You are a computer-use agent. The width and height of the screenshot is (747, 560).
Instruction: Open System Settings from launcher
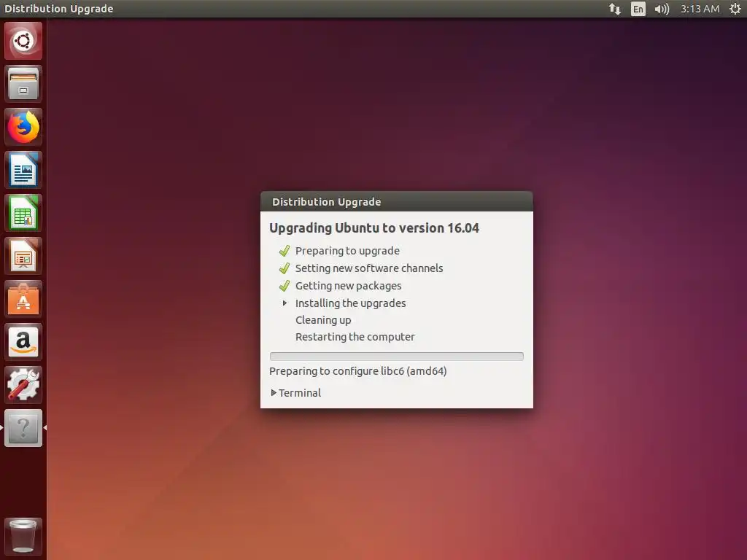pyautogui.click(x=23, y=385)
